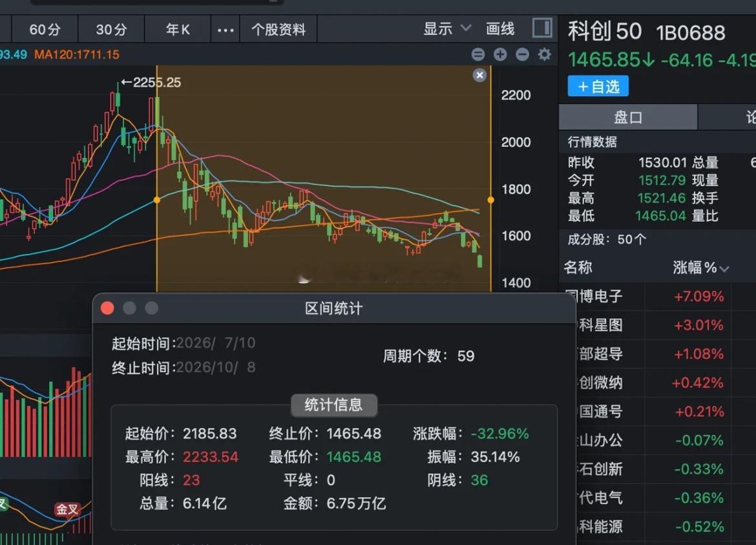Viewport: 756px width, 545px height.
Task: Click the 涨跌幅 value -32.96%
Action: coord(500,434)
